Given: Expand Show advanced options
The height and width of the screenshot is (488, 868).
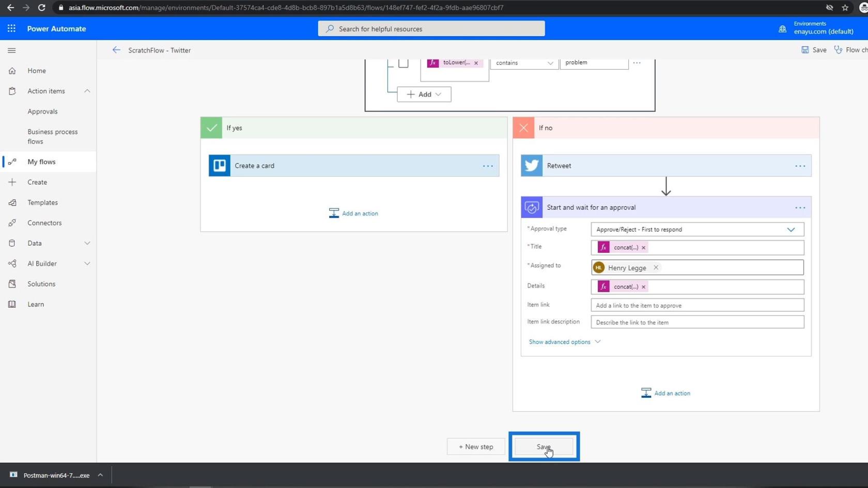Looking at the screenshot, I should 564,342.
